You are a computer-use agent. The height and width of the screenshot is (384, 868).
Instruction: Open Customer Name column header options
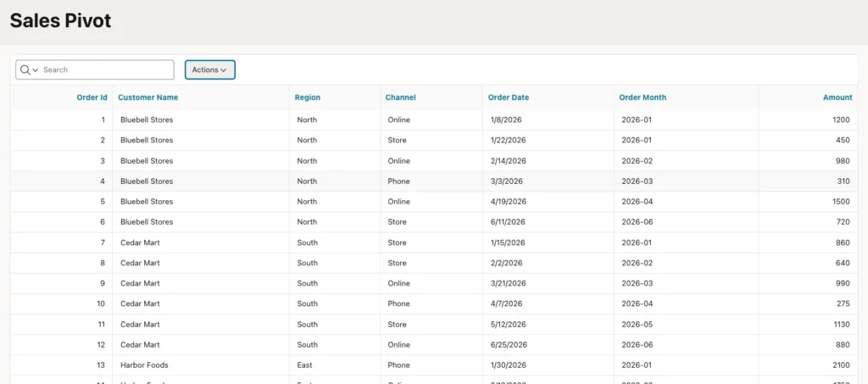(x=147, y=97)
